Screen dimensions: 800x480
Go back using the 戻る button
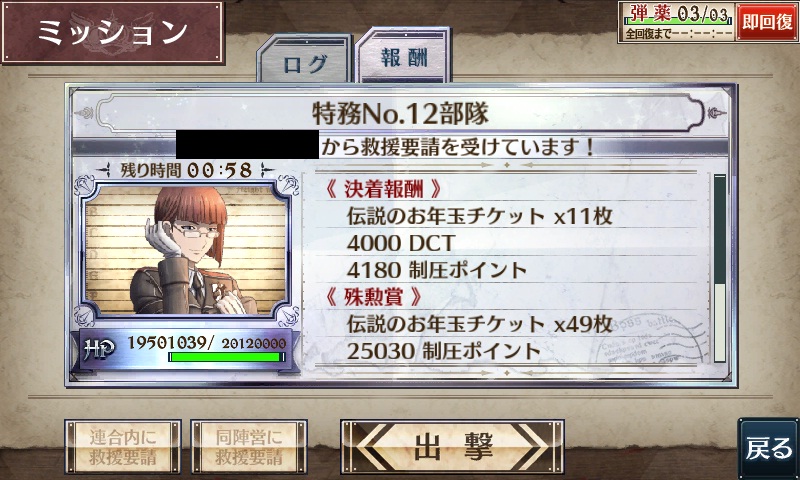(x=769, y=447)
